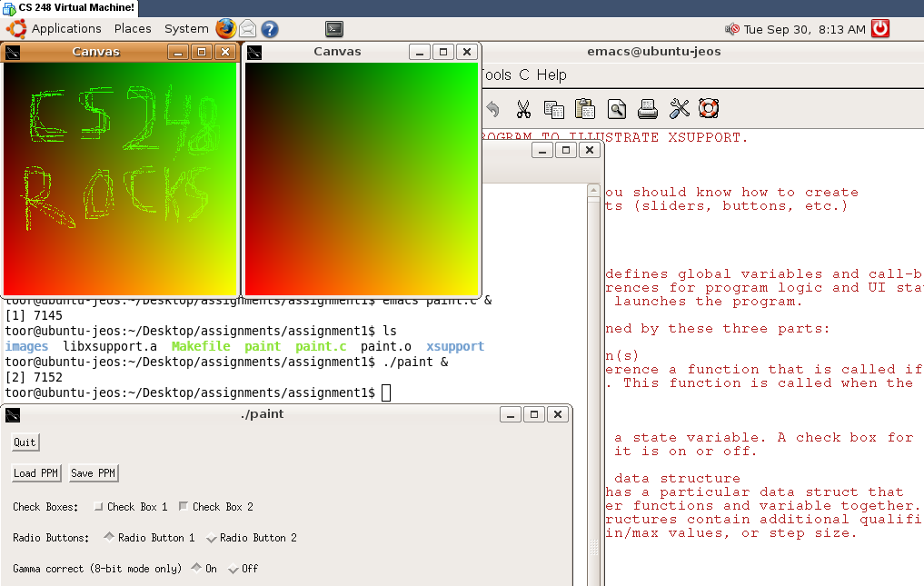Open the C menu in Emacs
Image resolution: width=924 pixels, height=586 pixels.
523,75
